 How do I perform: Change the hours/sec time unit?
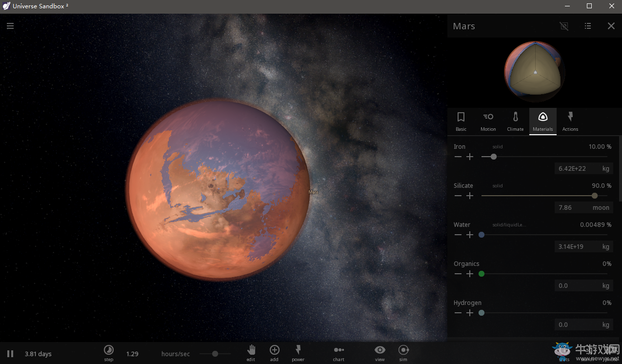coord(176,354)
